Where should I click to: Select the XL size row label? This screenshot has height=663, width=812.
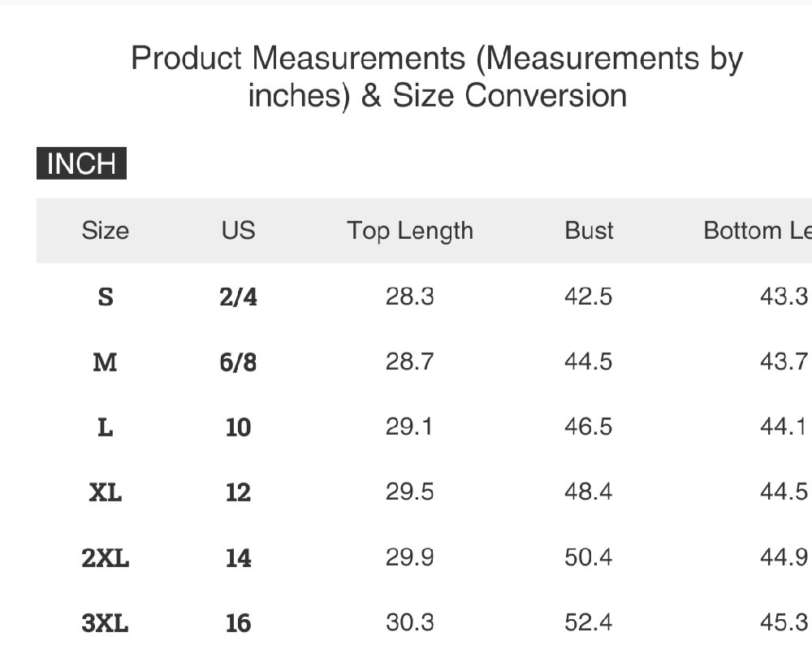pos(106,492)
